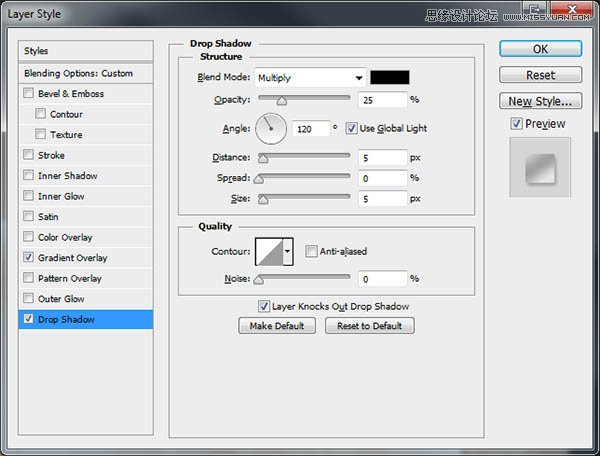Click the style preview thumbnail
This screenshot has width=600, height=456.
540,168
